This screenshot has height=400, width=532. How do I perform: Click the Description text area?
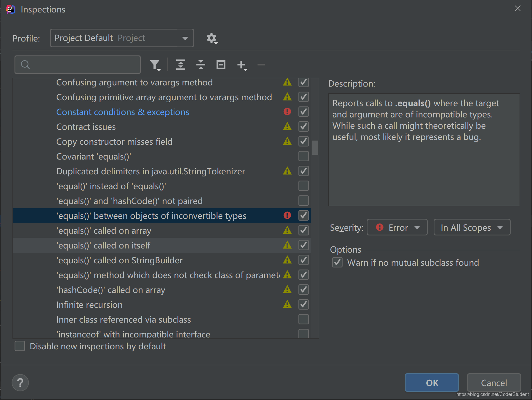pos(424,150)
